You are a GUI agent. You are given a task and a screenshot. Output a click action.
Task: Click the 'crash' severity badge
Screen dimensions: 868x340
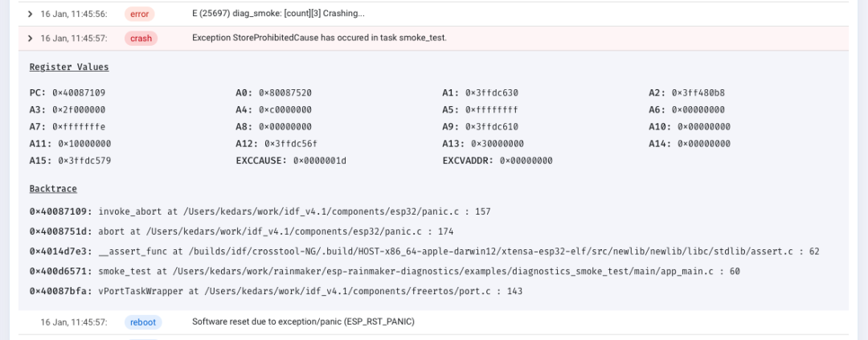(141, 39)
